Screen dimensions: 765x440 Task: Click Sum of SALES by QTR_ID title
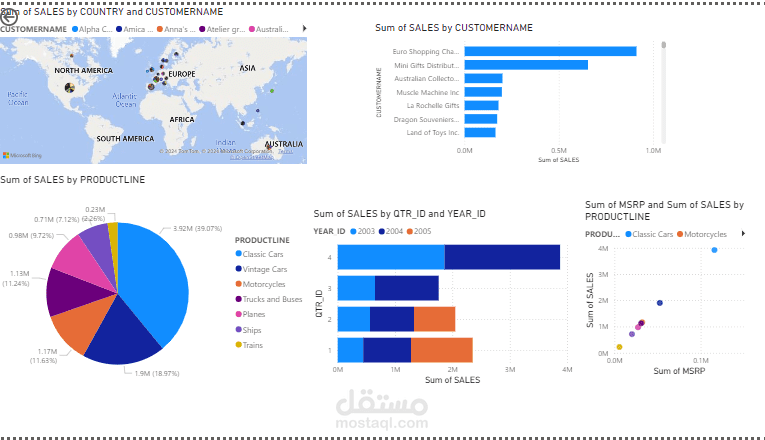tap(400, 214)
